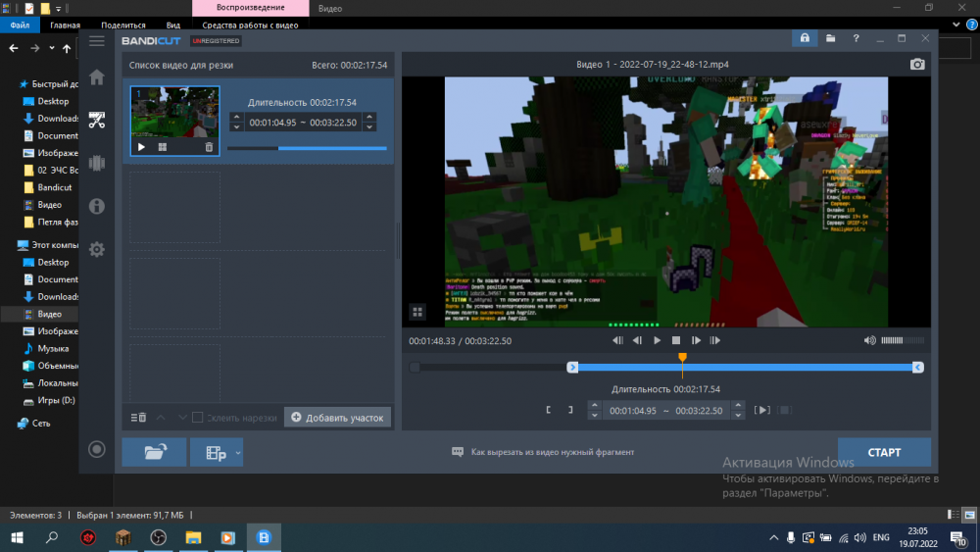The image size is (980, 552).
Task: Click the start handle on timeline
Action: (x=572, y=368)
